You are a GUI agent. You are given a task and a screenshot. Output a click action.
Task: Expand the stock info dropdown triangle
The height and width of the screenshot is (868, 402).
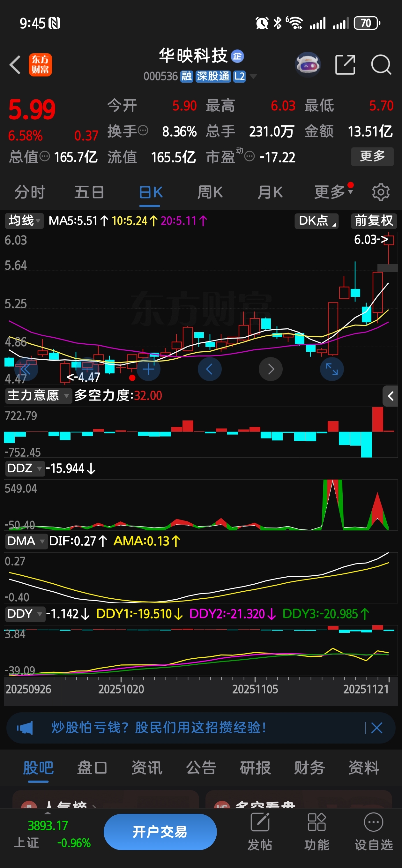coord(253,77)
